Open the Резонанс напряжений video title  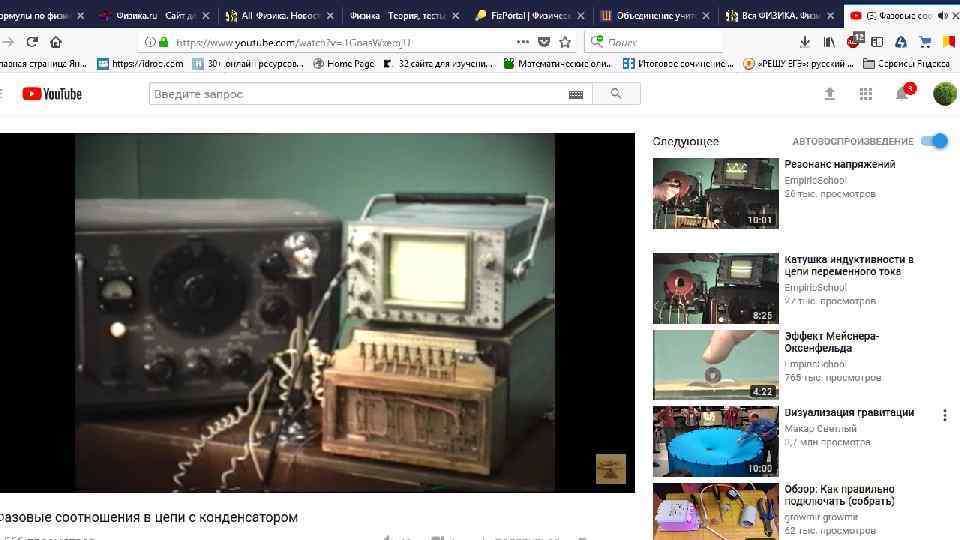pyautogui.click(x=839, y=164)
